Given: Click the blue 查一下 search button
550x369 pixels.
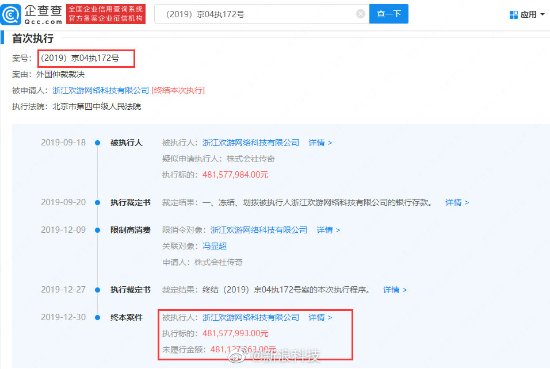Looking at the screenshot, I should click(x=389, y=14).
